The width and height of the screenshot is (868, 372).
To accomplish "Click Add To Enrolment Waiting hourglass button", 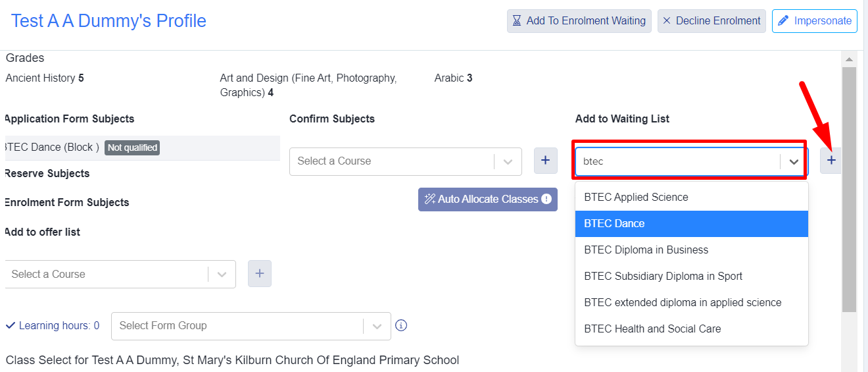I will tap(579, 21).
